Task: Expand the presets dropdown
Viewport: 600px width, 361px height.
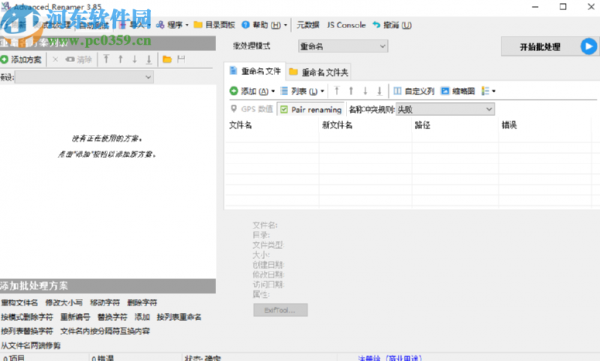Action: 148,77
